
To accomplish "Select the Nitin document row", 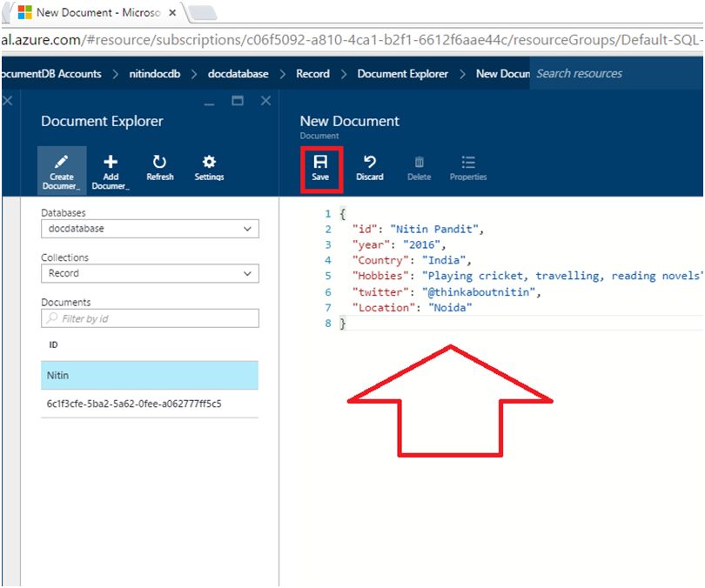I will [x=150, y=376].
